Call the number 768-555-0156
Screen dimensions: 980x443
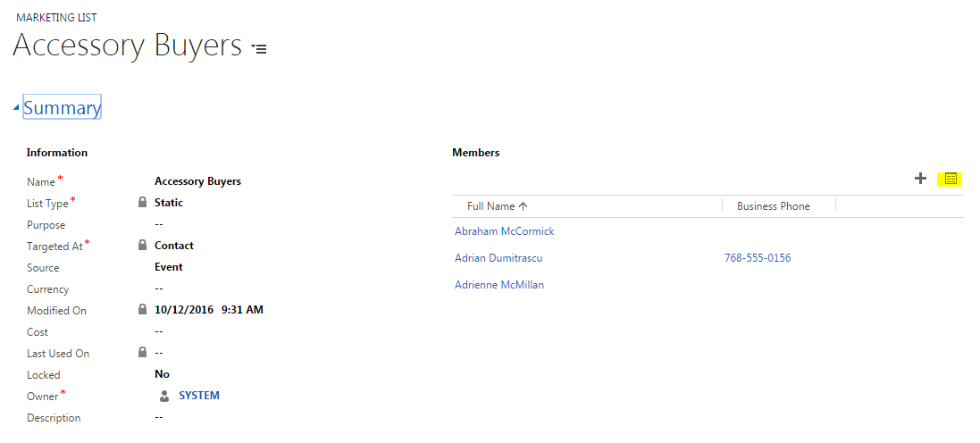click(758, 258)
